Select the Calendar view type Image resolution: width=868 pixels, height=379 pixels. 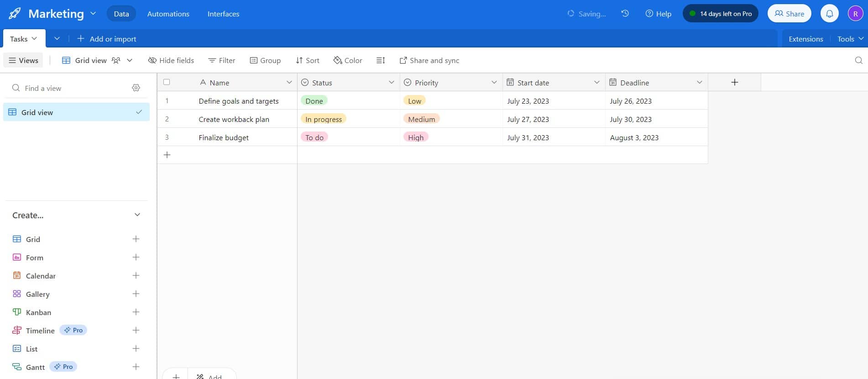click(41, 276)
